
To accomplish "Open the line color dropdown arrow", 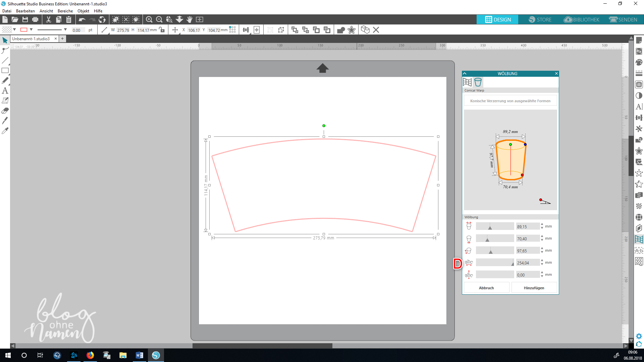I will coord(31,29).
